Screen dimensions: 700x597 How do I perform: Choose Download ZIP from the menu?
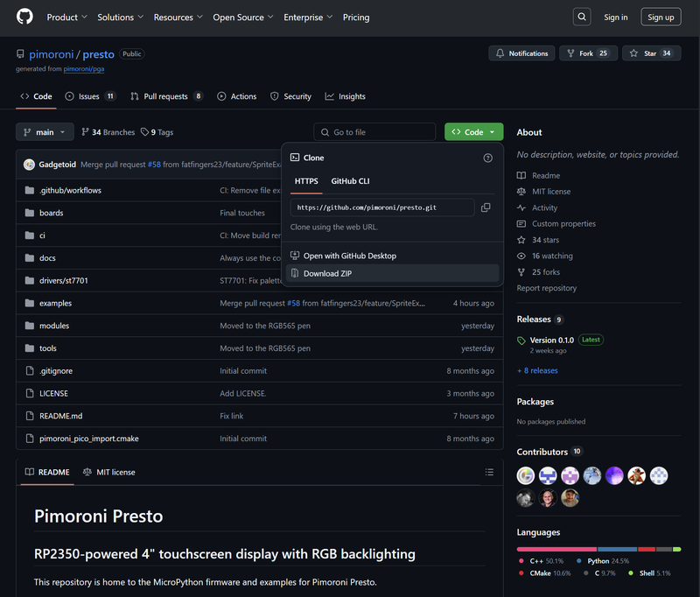tap(327, 274)
